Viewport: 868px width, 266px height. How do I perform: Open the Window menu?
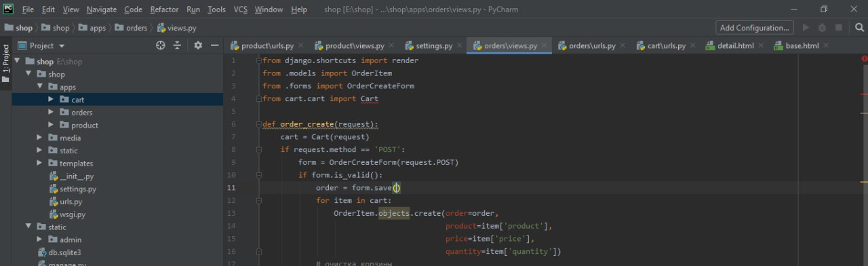269,9
